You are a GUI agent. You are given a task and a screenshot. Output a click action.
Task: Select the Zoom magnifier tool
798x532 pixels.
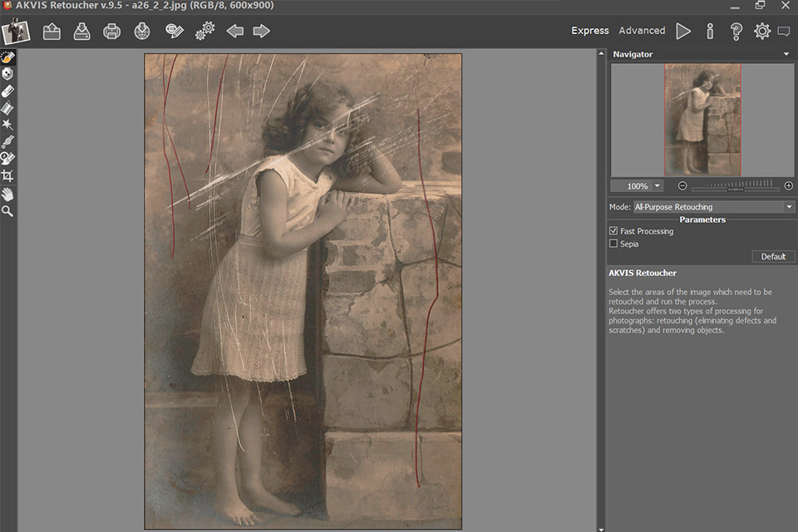coord(7,211)
